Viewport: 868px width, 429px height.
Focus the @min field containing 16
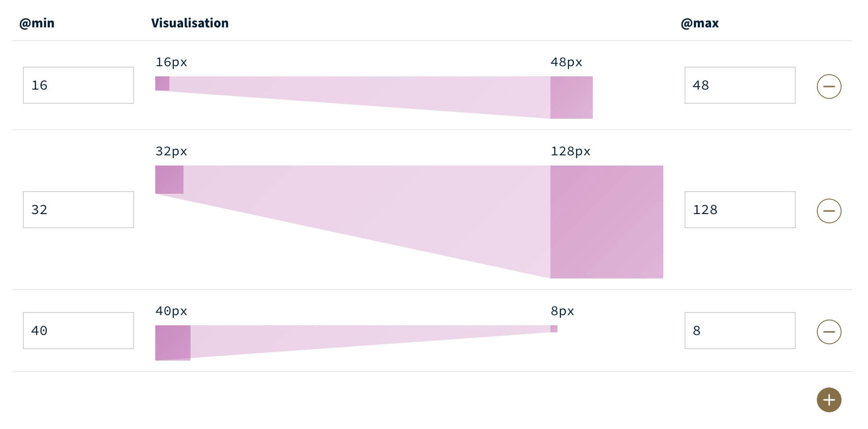pyautogui.click(x=79, y=85)
